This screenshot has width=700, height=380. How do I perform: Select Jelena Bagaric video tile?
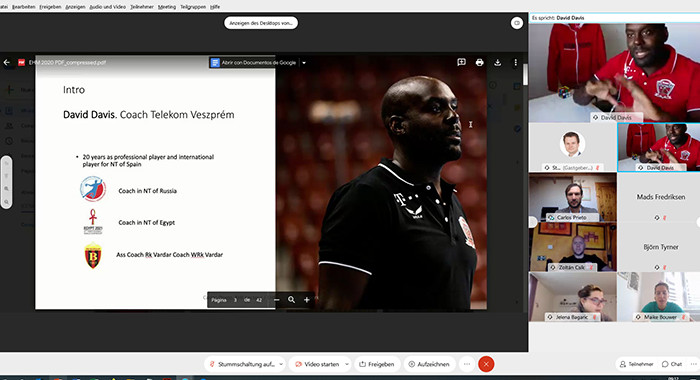click(573, 297)
